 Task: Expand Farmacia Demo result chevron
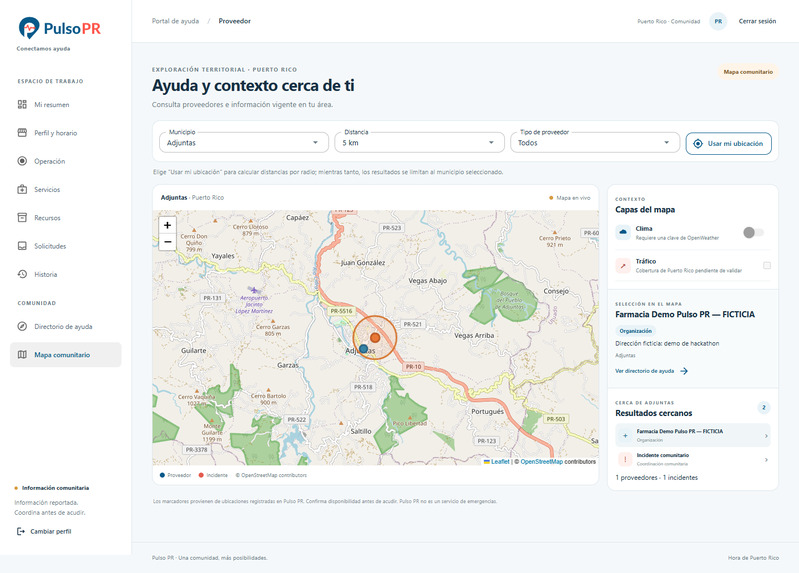tap(766, 436)
